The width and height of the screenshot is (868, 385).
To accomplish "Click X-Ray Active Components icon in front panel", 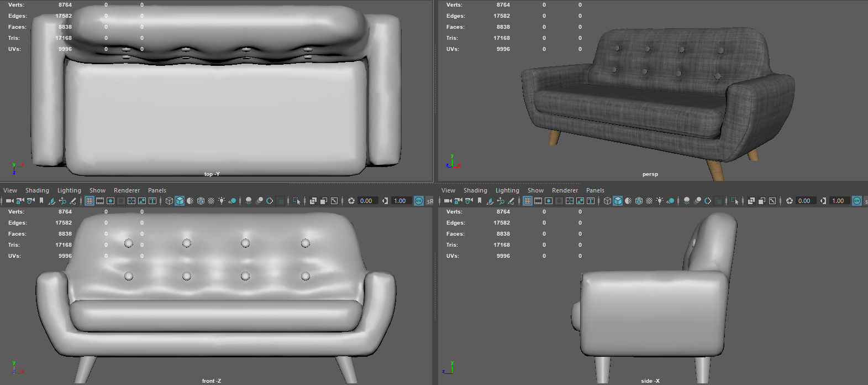I will [x=324, y=201].
